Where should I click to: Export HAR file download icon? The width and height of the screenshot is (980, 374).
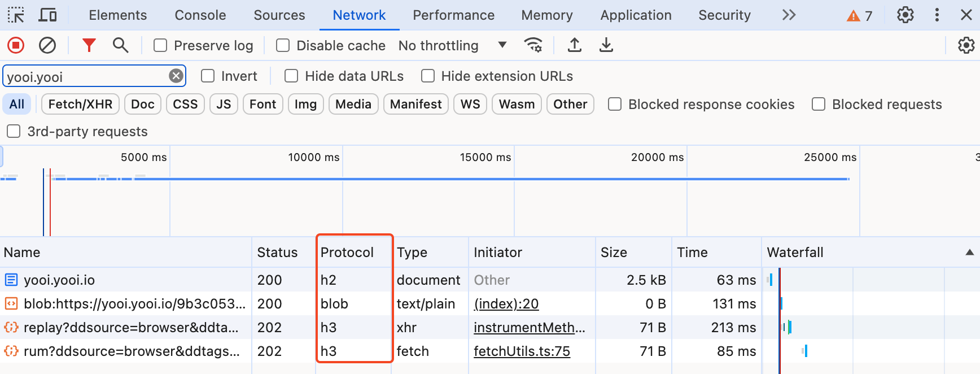coord(606,45)
